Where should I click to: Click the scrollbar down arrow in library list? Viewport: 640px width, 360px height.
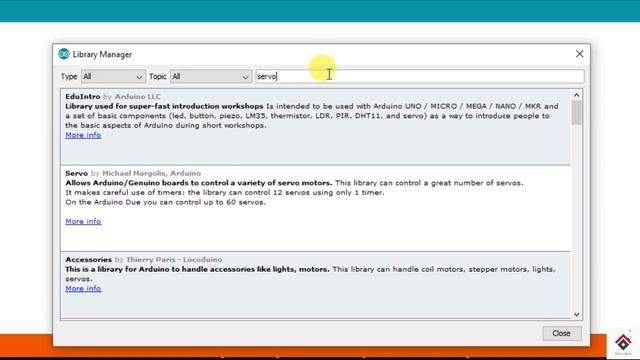coord(576,314)
